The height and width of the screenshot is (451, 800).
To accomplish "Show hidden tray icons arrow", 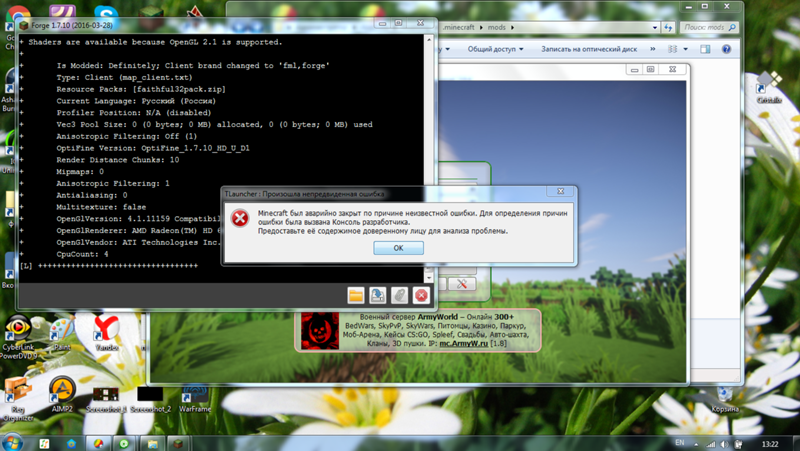I will (696, 444).
